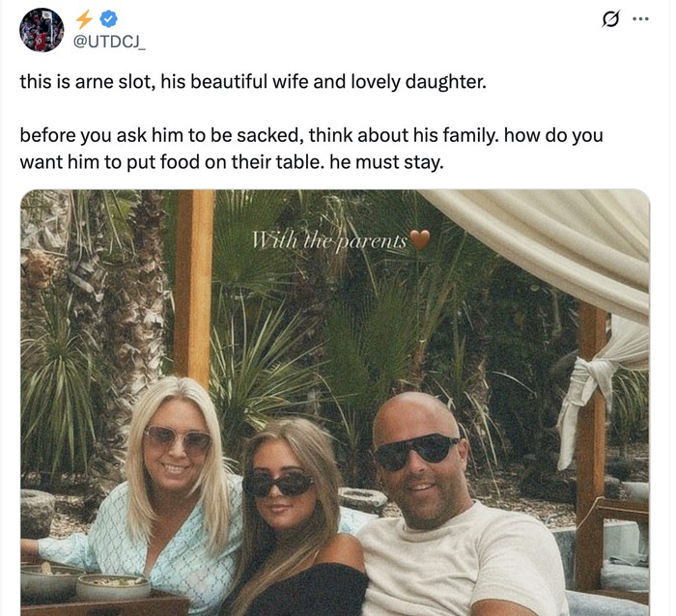Click the words 'he must stay.'
Viewport: 676px width, 616px height.
[386, 161]
